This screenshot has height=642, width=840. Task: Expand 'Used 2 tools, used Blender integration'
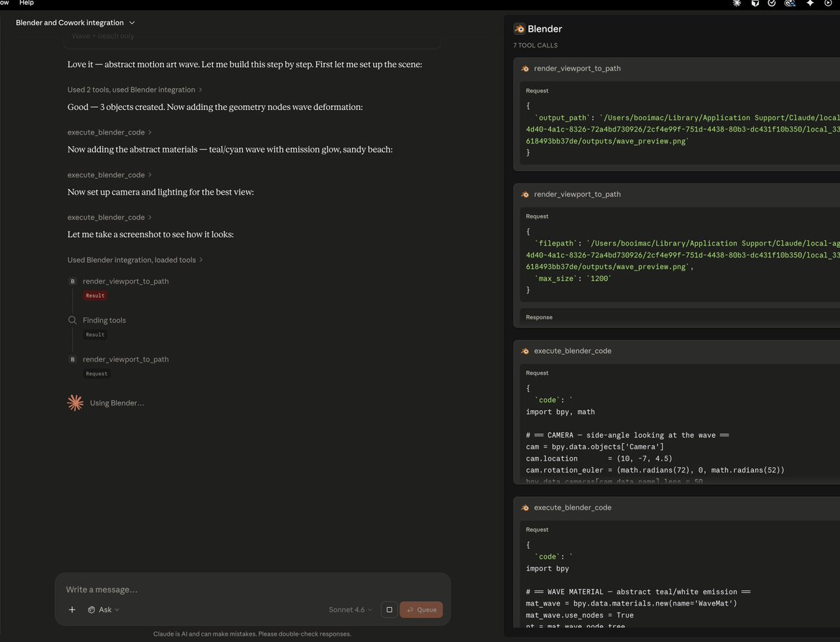[135, 90]
